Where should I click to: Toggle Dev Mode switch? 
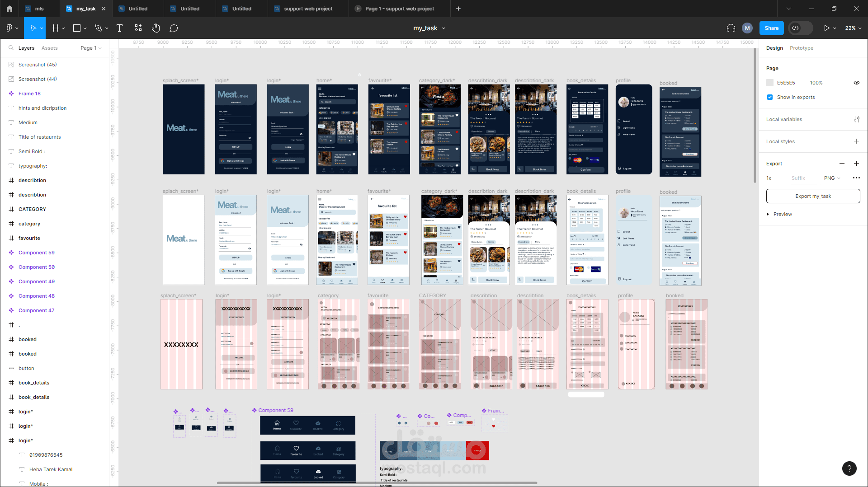[x=800, y=28]
